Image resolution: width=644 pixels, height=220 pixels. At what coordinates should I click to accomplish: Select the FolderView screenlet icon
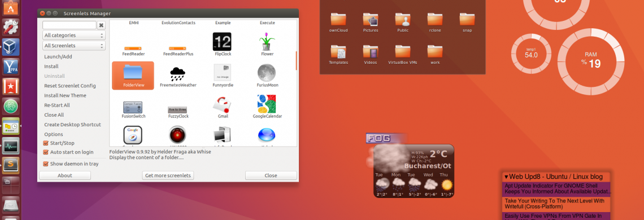point(133,73)
